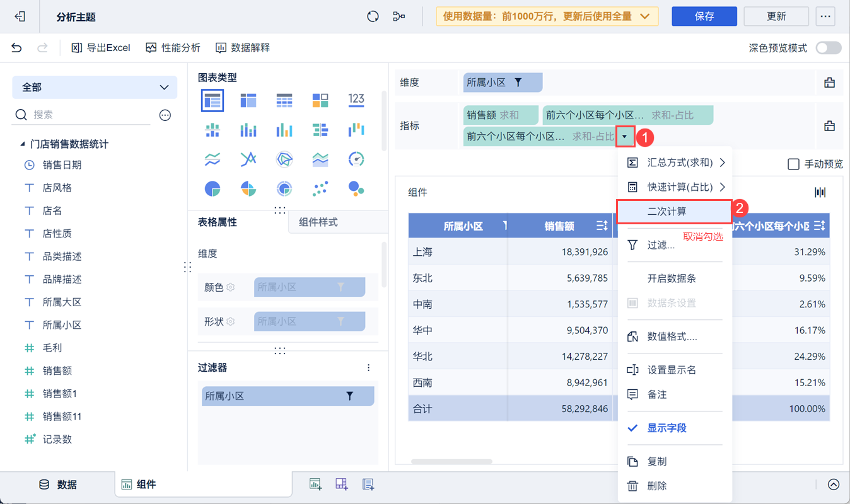Open more options next to field search
850x504 pixels.
pos(165,115)
